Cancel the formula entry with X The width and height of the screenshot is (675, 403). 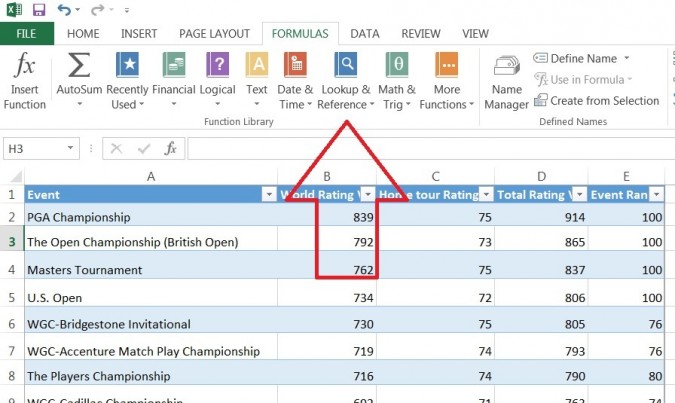(x=116, y=149)
